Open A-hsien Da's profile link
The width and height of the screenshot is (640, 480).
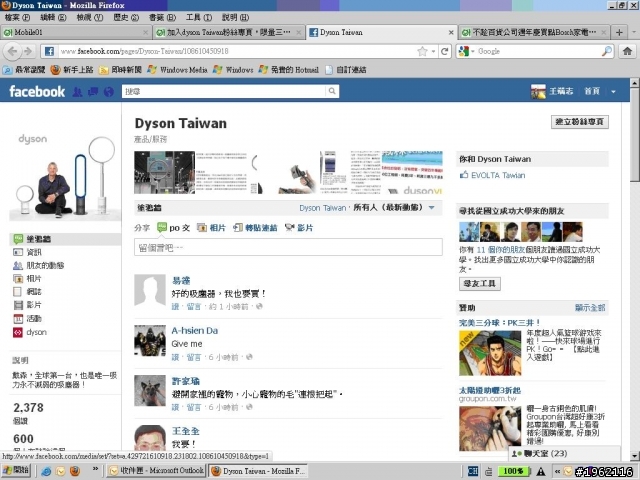point(195,331)
